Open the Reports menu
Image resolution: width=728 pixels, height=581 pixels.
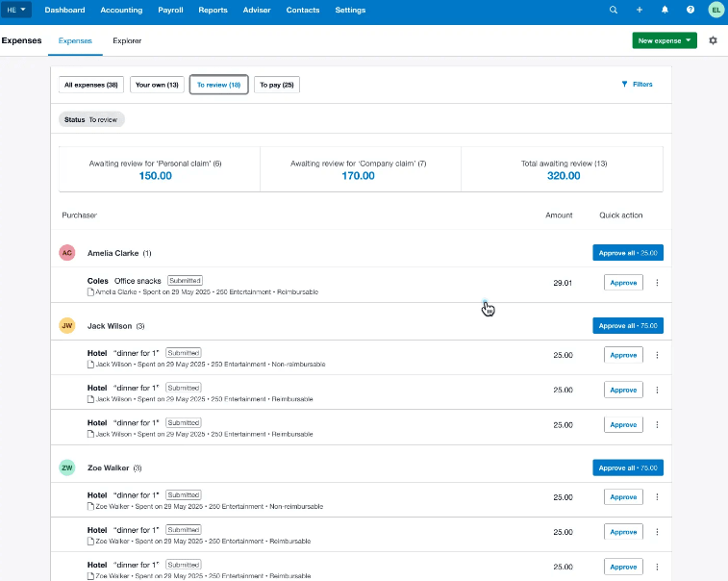coord(213,10)
